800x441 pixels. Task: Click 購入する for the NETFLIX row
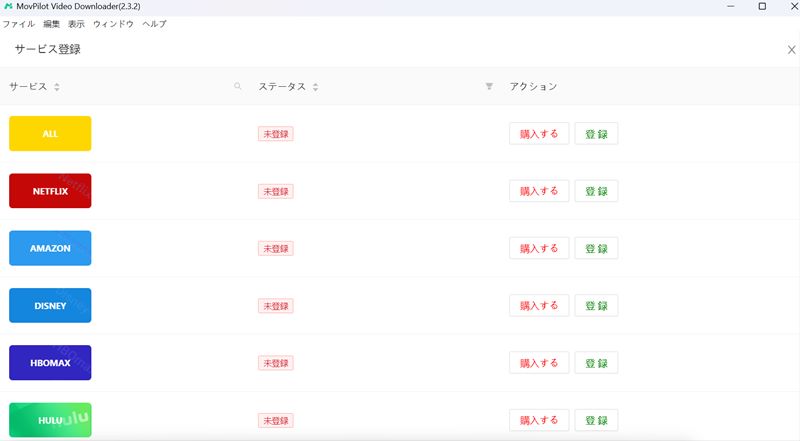coord(539,191)
